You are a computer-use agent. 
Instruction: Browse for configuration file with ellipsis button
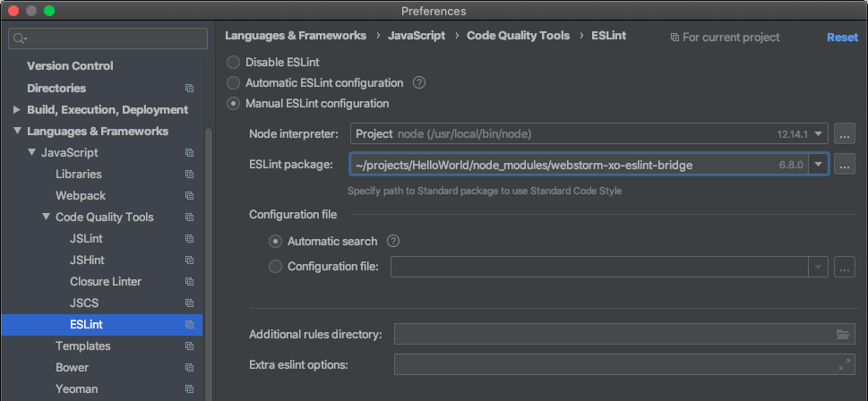[x=844, y=269]
